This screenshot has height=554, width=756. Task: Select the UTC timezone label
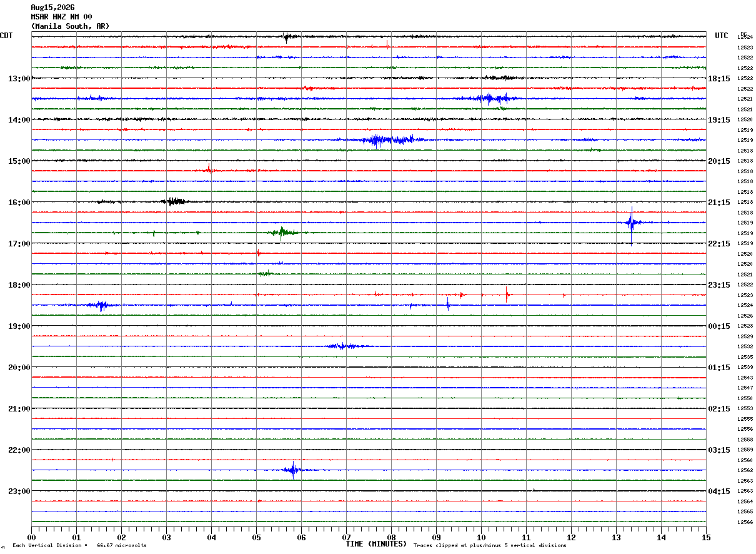pyautogui.click(x=722, y=36)
